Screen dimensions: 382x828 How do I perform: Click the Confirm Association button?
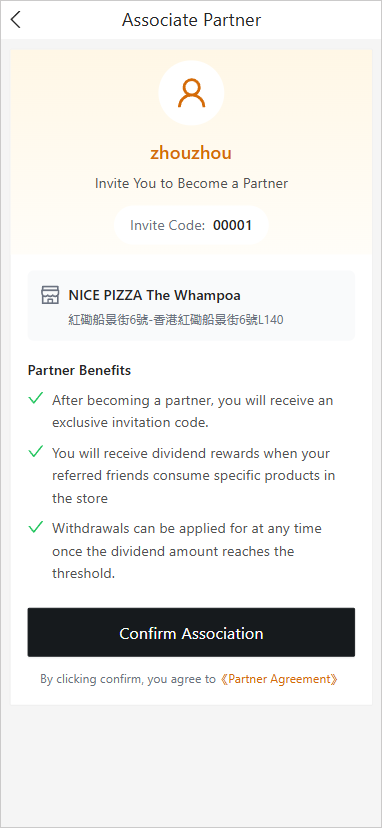pyautogui.click(x=191, y=633)
